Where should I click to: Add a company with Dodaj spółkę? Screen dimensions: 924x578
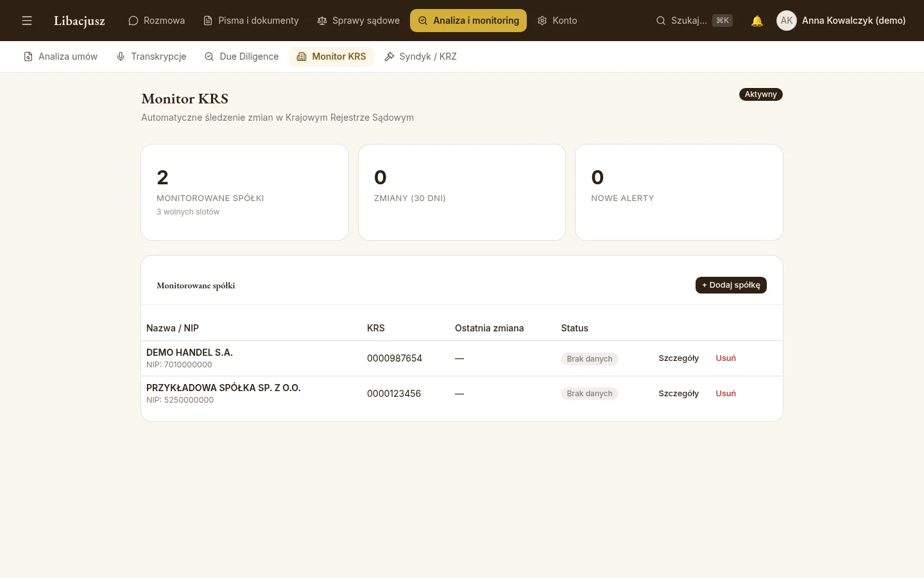(x=731, y=285)
